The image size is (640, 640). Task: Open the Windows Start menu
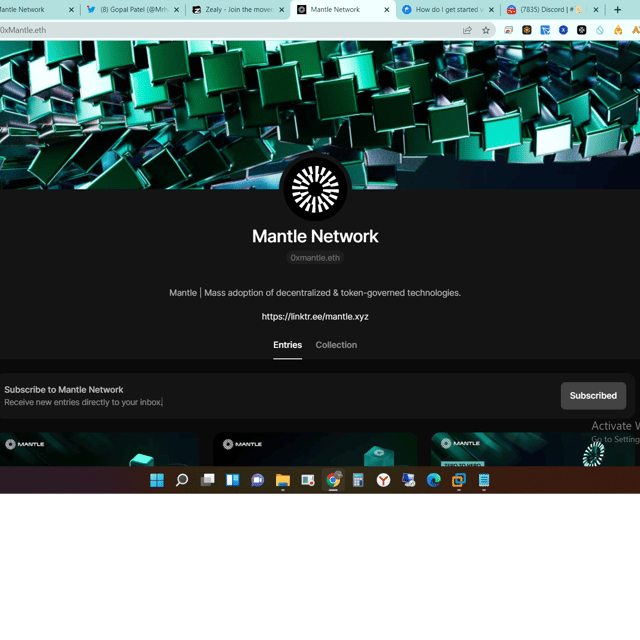[x=157, y=480]
